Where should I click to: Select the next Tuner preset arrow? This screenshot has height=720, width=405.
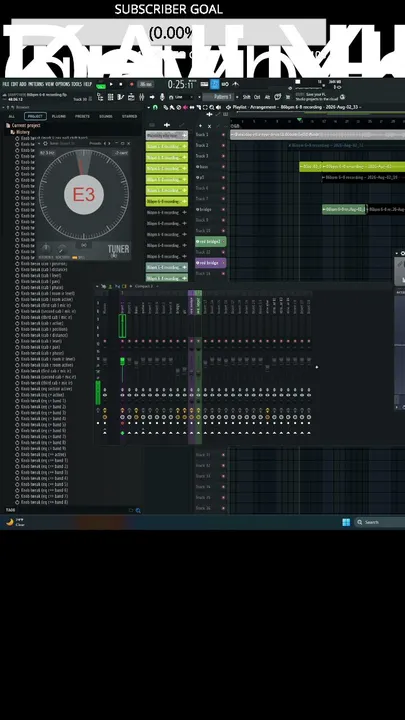click(x=109, y=143)
